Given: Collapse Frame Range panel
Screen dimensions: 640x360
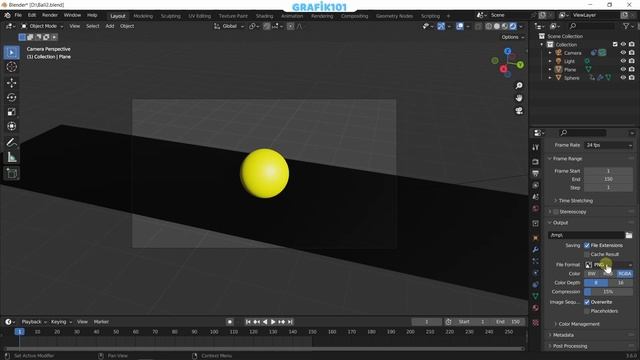Looking at the screenshot, I should point(567,159).
